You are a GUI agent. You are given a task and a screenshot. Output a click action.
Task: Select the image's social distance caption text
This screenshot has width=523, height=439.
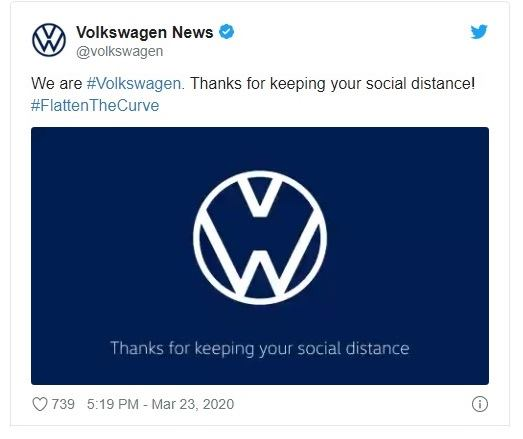tap(259, 349)
